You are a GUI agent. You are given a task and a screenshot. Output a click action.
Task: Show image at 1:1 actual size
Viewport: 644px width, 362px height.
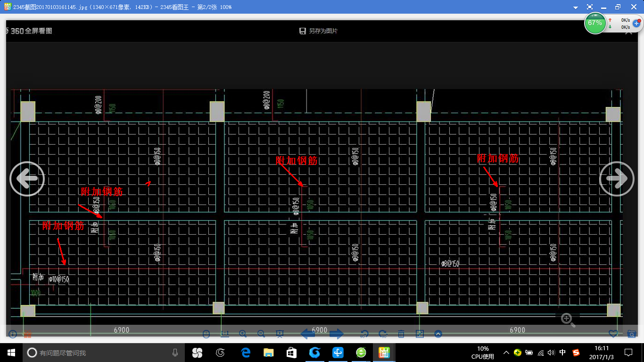pyautogui.click(x=225, y=334)
